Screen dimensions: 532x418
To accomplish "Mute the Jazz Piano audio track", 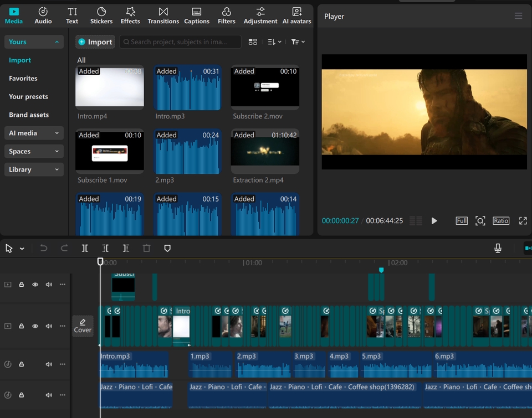I will pos(49,395).
